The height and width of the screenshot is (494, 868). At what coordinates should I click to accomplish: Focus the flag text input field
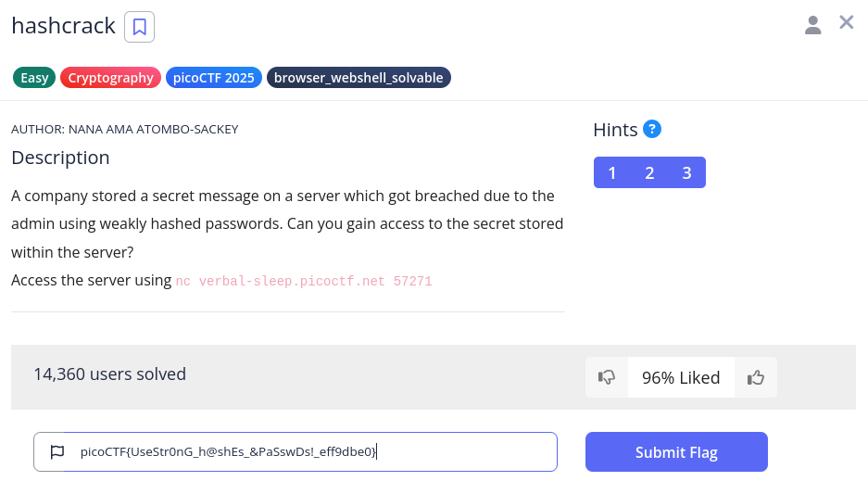pos(306,452)
